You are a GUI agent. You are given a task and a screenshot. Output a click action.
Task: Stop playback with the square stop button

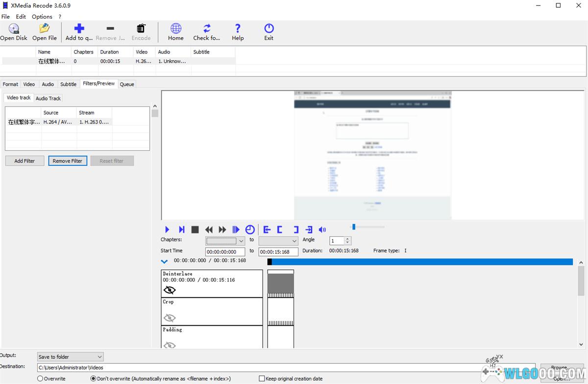tap(195, 230)
